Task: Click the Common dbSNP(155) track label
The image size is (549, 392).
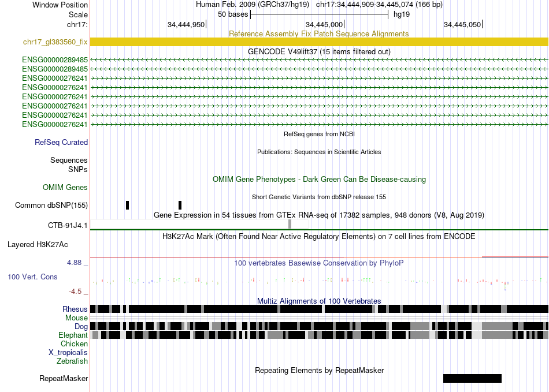Action: click(x=51, y=206)
